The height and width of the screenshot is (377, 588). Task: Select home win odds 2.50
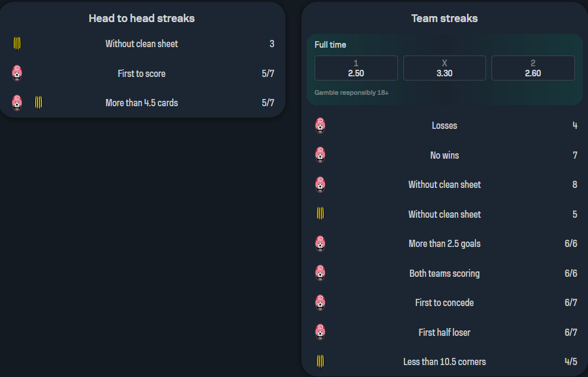(x=356, y=68)
